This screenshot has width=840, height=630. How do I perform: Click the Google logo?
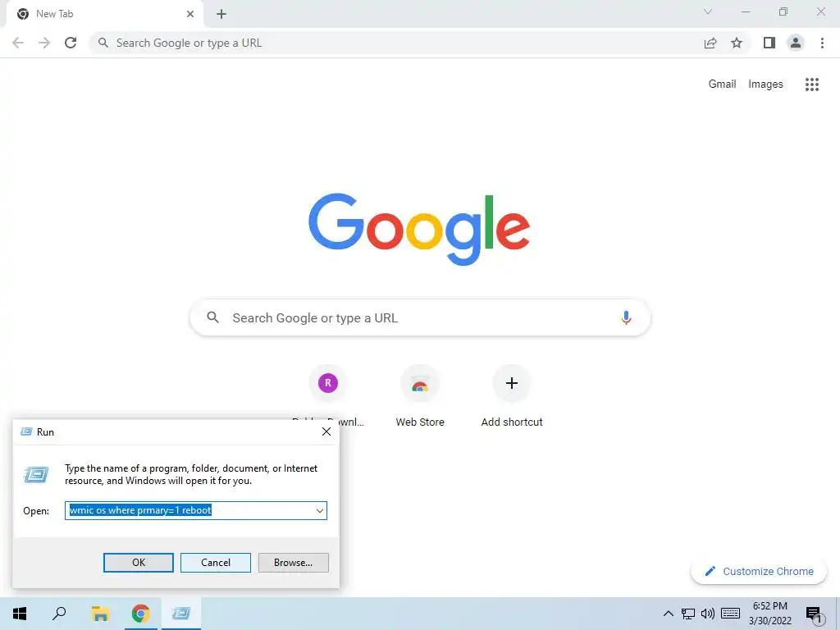point(419,230)
